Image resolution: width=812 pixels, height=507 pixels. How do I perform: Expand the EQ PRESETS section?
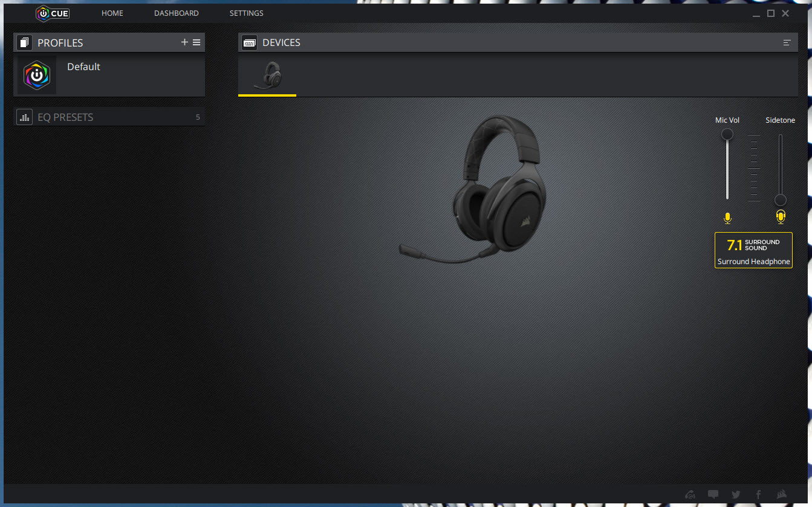point(109,117)
